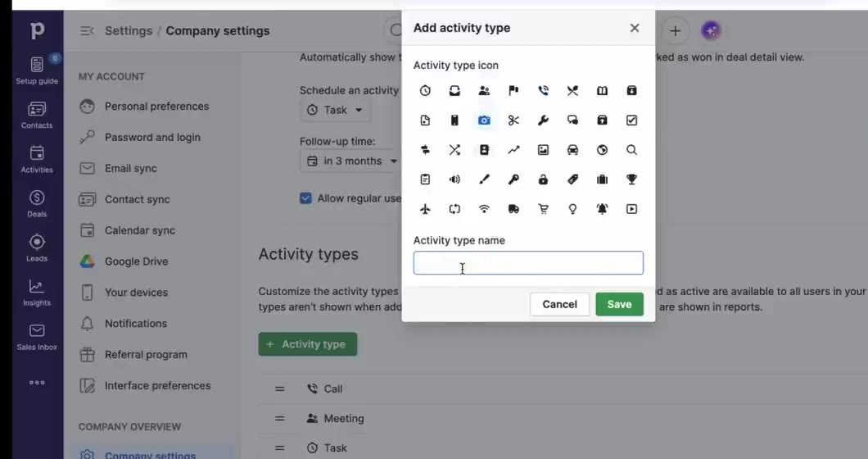Select the address book icon
The width and height of the screenshot is (868, 459).
[x=484, y=150]
